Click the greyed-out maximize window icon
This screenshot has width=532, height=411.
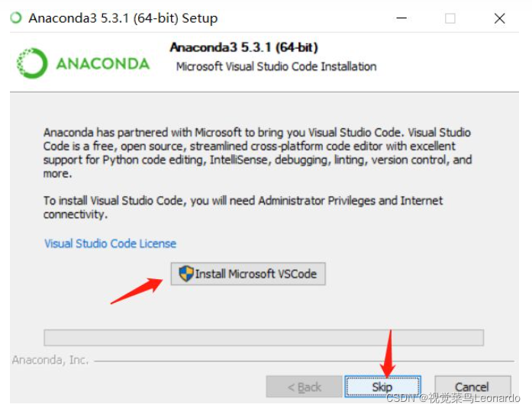(x=450, y=18)
